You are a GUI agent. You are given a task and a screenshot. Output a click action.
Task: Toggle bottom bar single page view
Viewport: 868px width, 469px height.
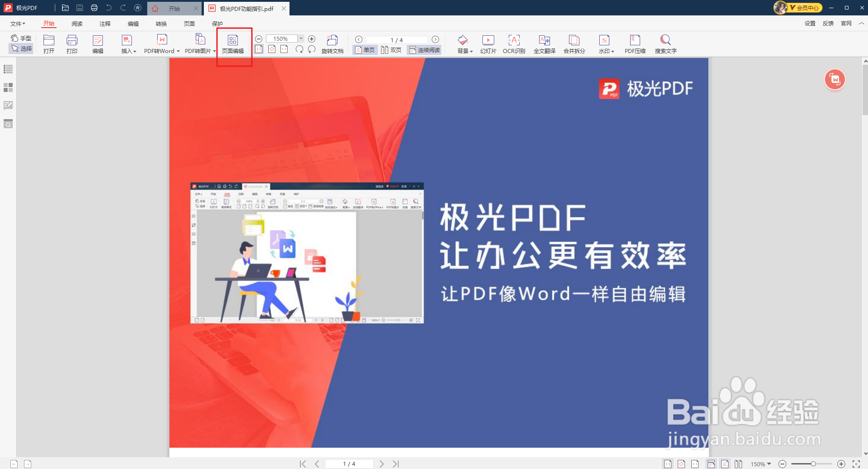pos(725,464)
